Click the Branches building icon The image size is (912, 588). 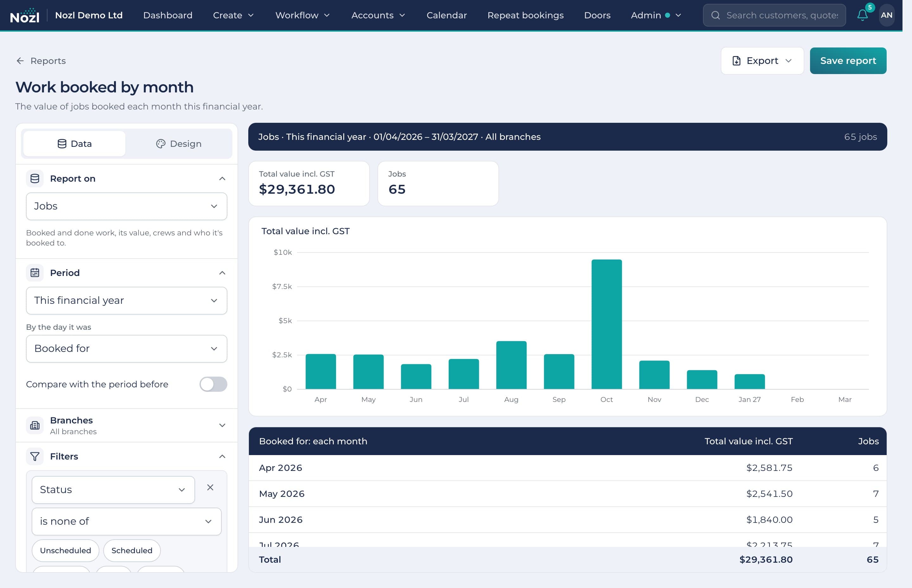35,425
